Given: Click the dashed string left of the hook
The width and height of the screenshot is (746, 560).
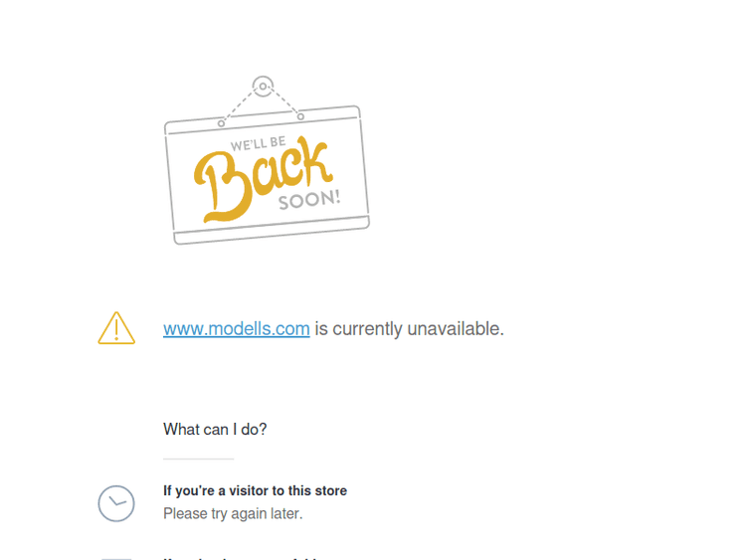Looking at the screenshot, I should click(241, 103).
